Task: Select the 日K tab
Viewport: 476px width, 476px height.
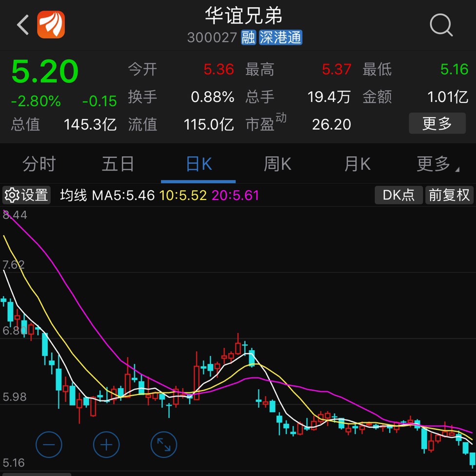Action: coord(198,164)
